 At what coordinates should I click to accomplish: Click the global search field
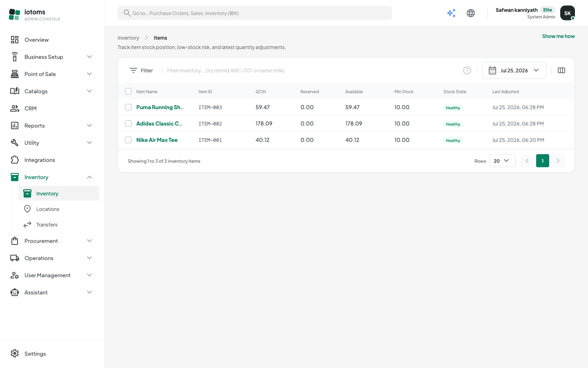pyautogui.click(x=255, y=13)
